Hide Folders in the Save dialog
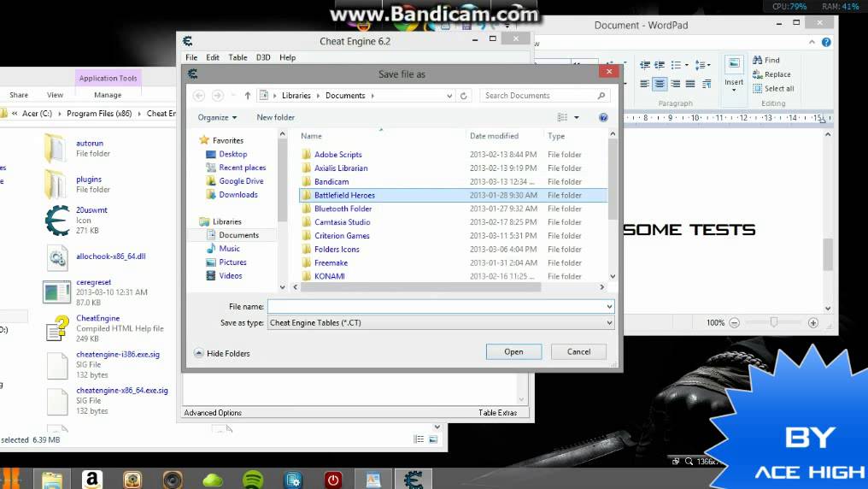The height and width of the screenshot is (489, 868). click(222, 353)
